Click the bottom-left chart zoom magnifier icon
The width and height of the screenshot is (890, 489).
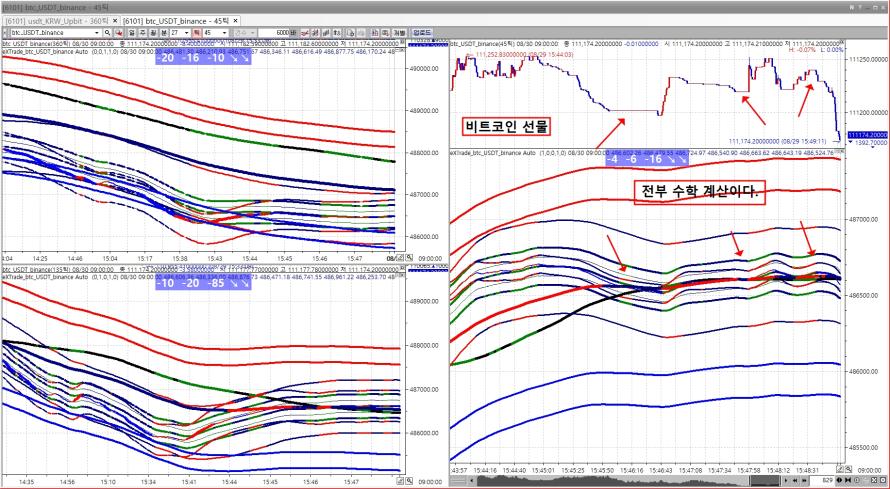click(x=409, y=480)
